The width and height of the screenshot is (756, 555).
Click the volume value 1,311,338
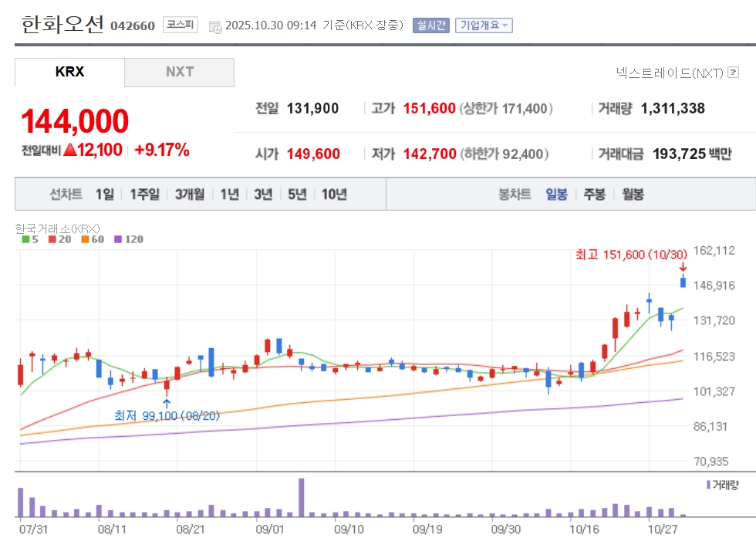coord(673,108)
